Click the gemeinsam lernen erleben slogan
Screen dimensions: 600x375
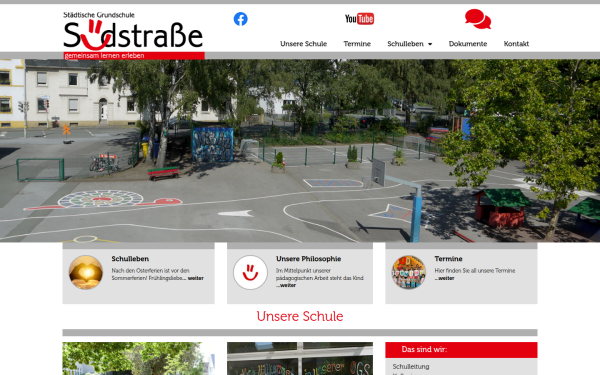point(104,56)
